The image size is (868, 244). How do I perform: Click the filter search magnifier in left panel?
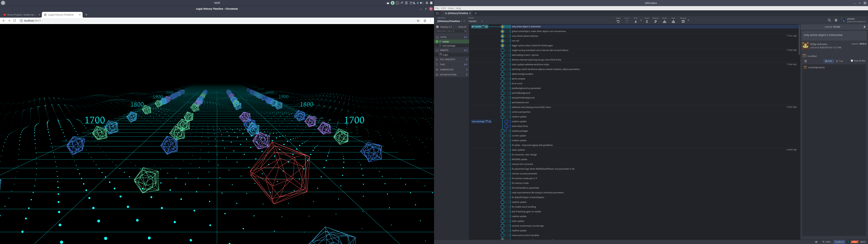[x=465, y=31]
